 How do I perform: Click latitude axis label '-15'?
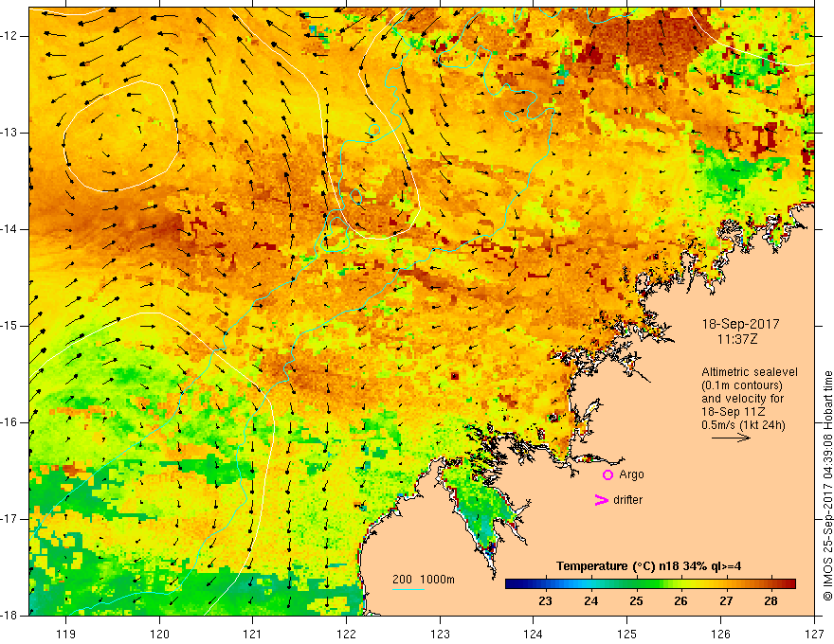[x=9, y=326]
